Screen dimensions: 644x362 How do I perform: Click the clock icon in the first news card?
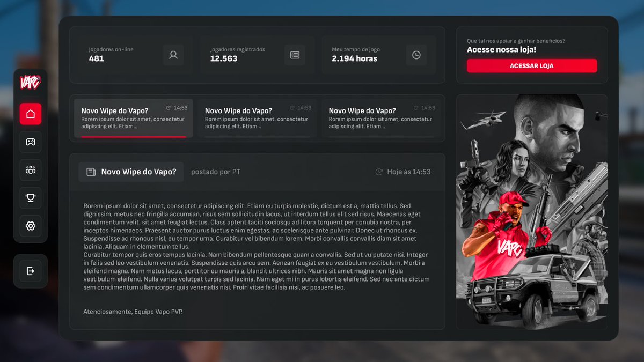point(169,108)
